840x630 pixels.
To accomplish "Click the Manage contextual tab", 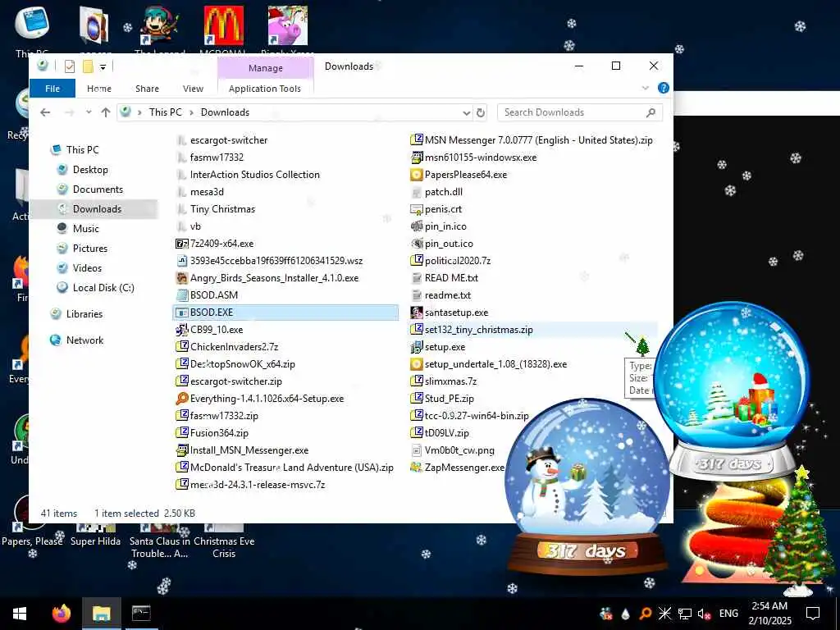I will [265, 68].
